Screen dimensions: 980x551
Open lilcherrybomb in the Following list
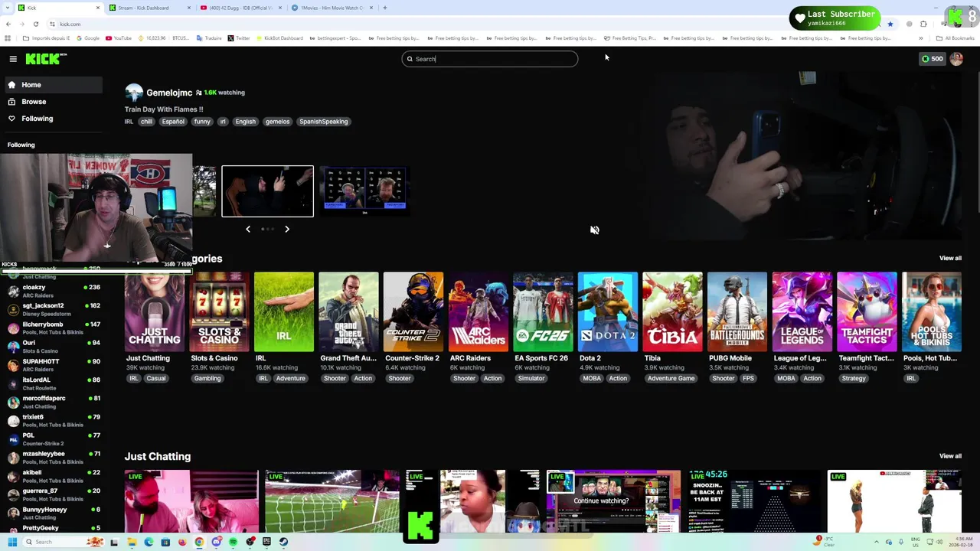pos(54,328)
